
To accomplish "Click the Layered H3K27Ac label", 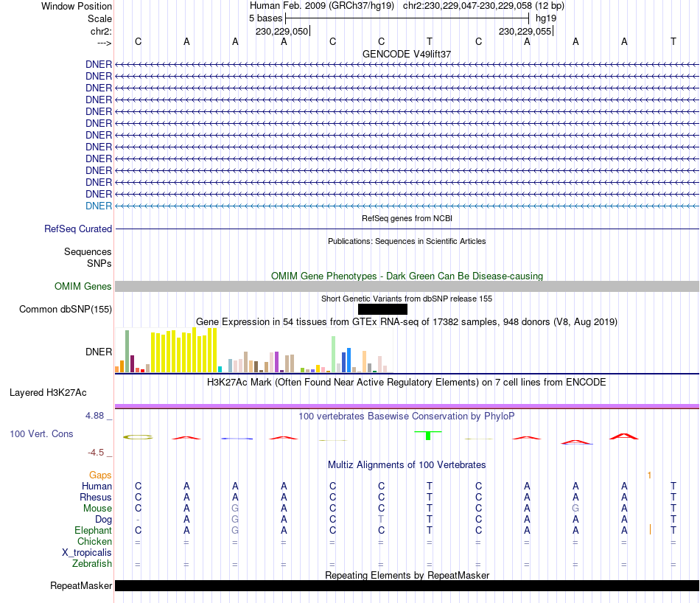I will click(x=48, y=393).
